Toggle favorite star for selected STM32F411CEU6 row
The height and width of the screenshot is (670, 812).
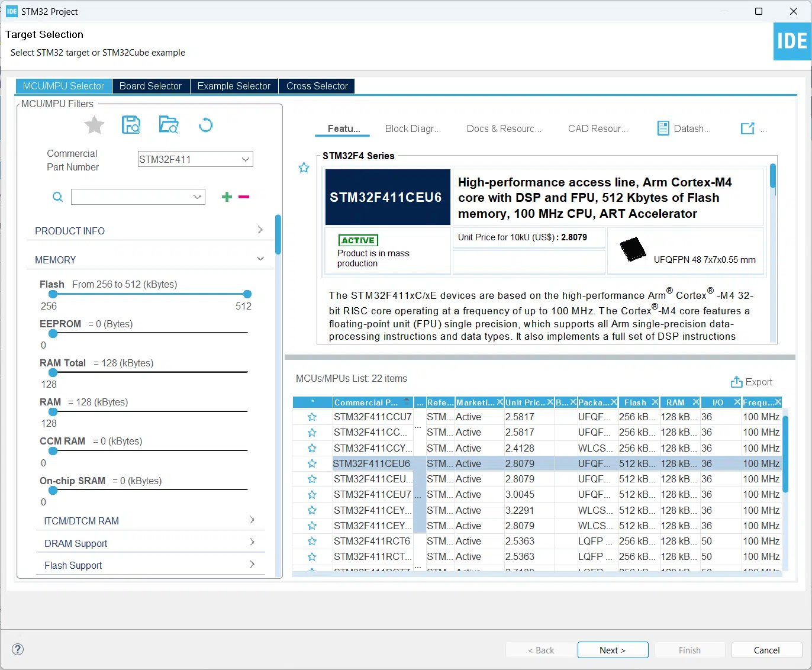tap(312, 464)
